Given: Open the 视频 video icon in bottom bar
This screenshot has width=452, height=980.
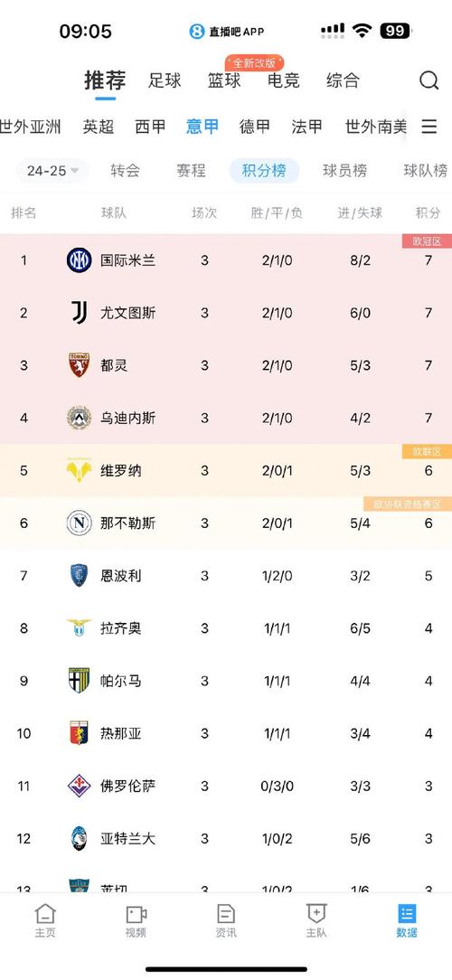Looking at the screenshot, I should (x=136, y=914).
